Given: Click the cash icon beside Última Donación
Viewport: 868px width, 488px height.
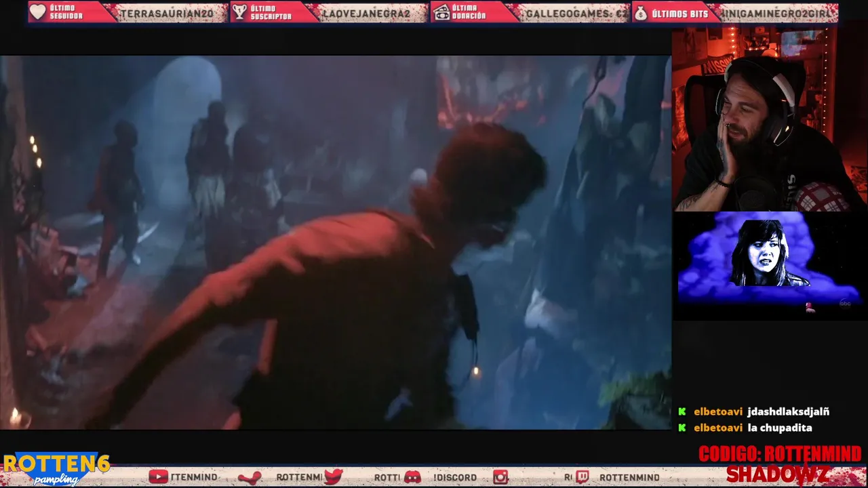Looking at the screenshot, I should (x=441, y=12).
